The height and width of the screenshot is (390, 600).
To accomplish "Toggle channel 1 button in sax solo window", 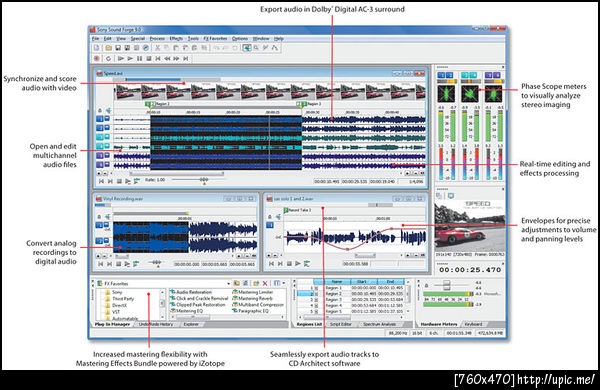I will (x=270, y=225).
